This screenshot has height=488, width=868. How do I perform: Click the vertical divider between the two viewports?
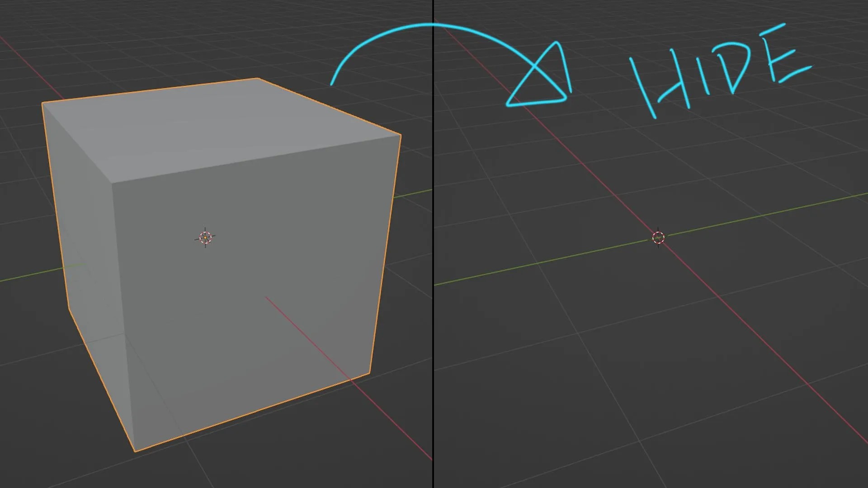pyautogui.click(x=433, y=244)
